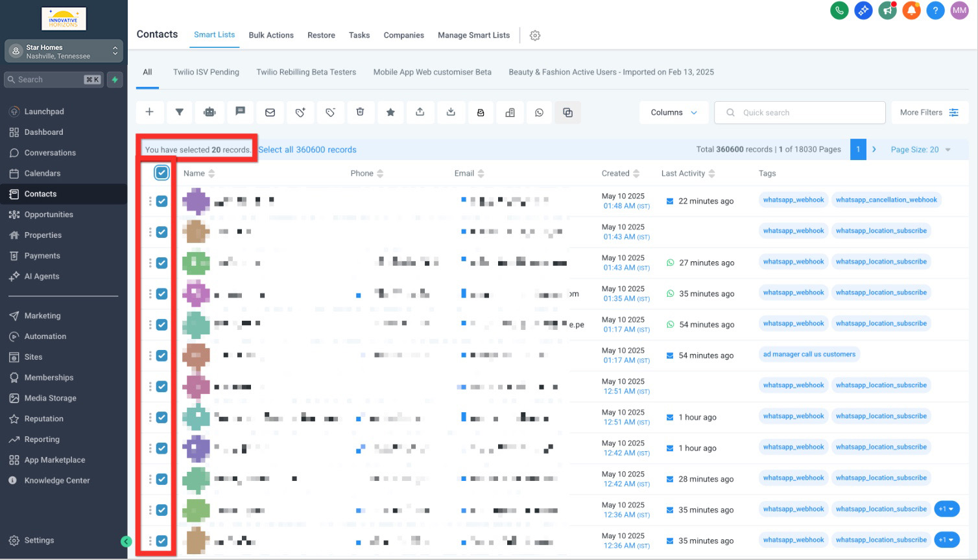978x560 pixels.
Task: Click the Send Email envelope icon
Action: (270, 112)
